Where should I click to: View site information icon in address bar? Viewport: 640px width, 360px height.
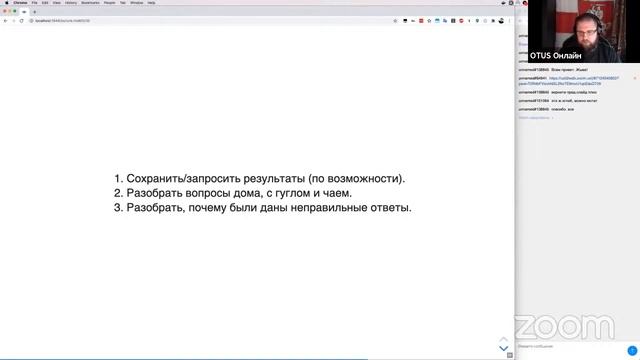[x=31, y=21]
